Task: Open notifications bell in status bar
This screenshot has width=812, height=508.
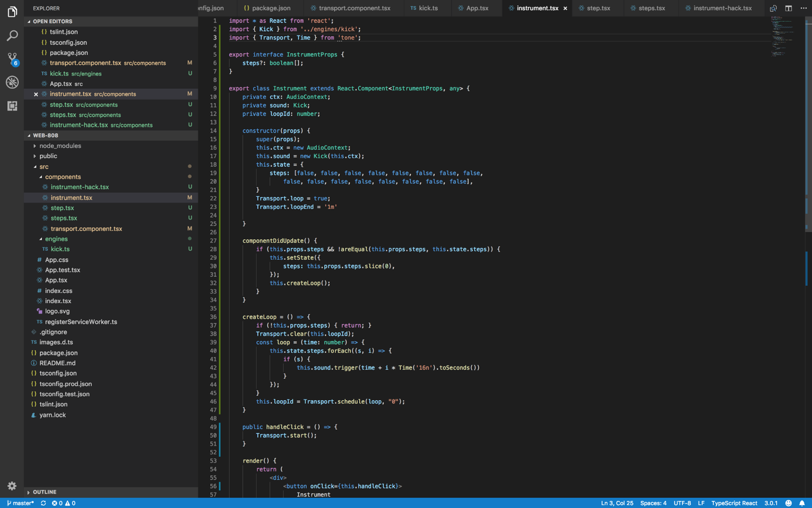Action: coord(802,503)
